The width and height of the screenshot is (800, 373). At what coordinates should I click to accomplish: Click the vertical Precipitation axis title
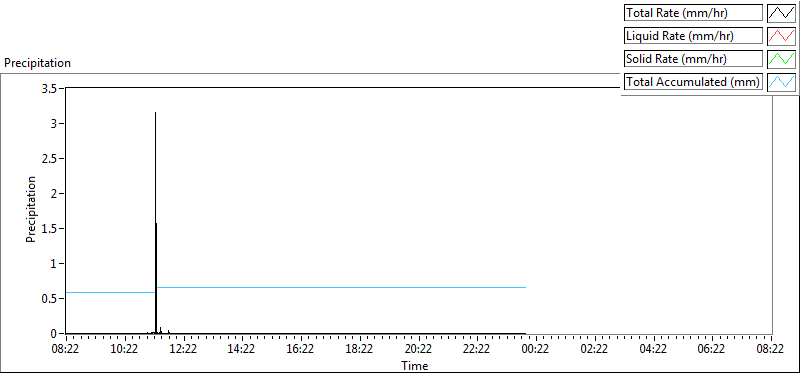coord(31,209)
